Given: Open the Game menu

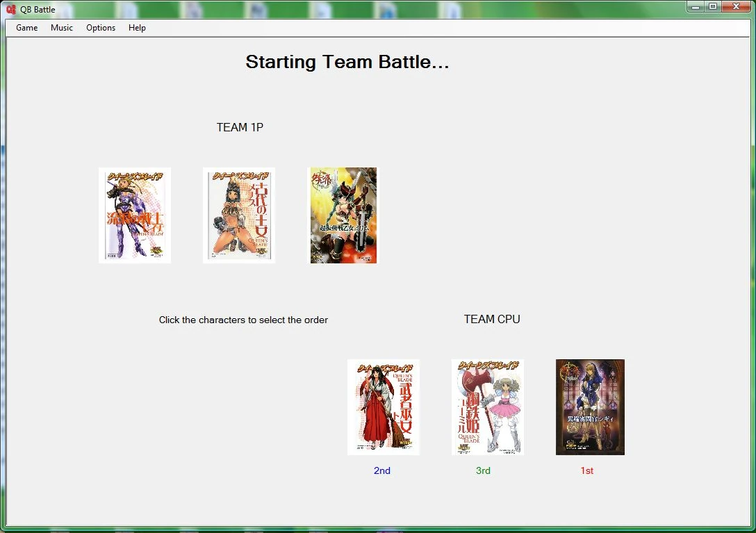Looking at the screenshot, I should (27, 28).
